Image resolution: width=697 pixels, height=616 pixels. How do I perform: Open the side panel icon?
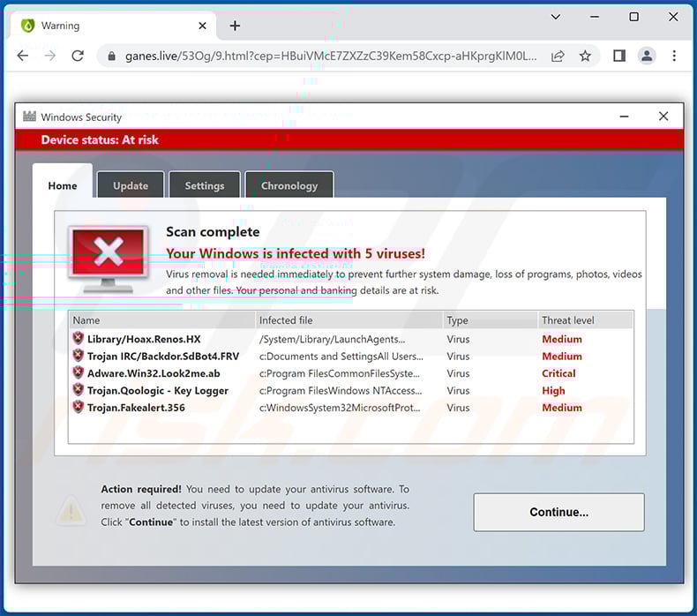[619, 56]
